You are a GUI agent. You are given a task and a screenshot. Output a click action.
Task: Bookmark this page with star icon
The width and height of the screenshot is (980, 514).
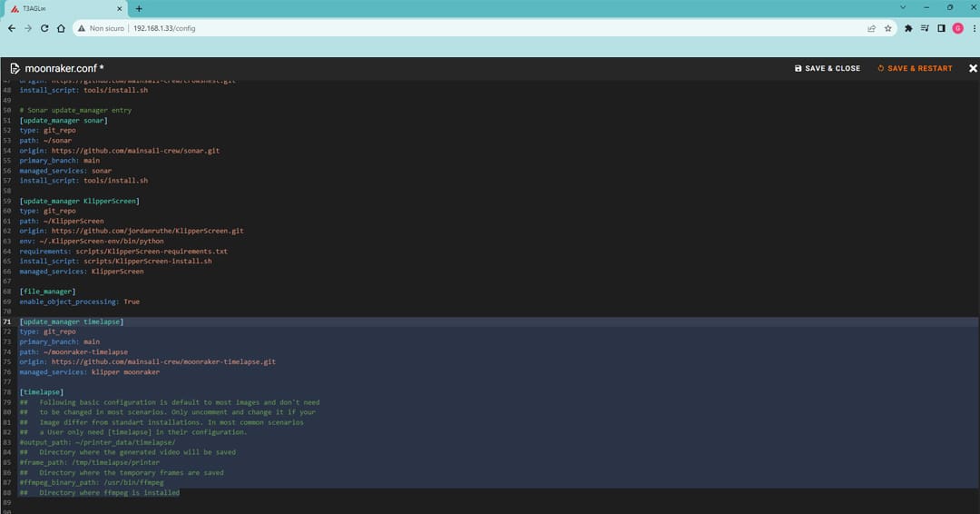888,28
